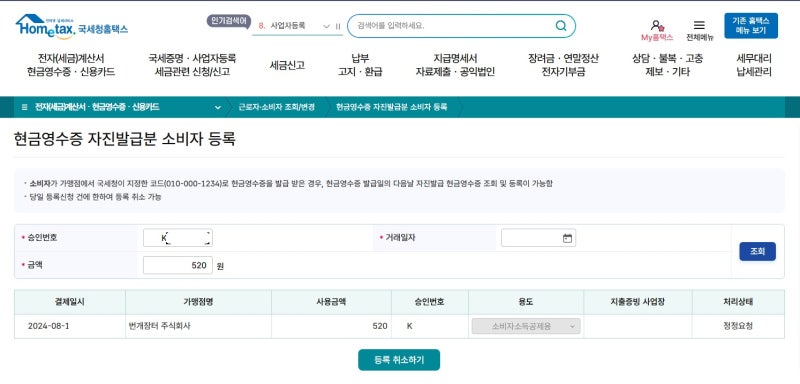Viewport: 800px width, 384px height.
Task: Go to 근로자·소비자 조회/변경 breadcrumb
Action: coord(277,107)
